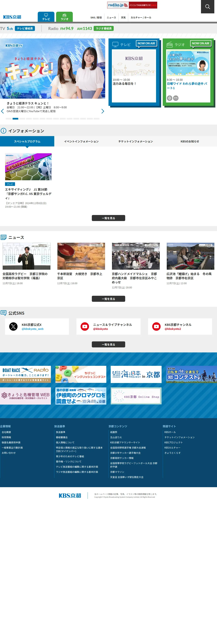Open SNS / 配信 menu
217x644 pixels.
96,18
